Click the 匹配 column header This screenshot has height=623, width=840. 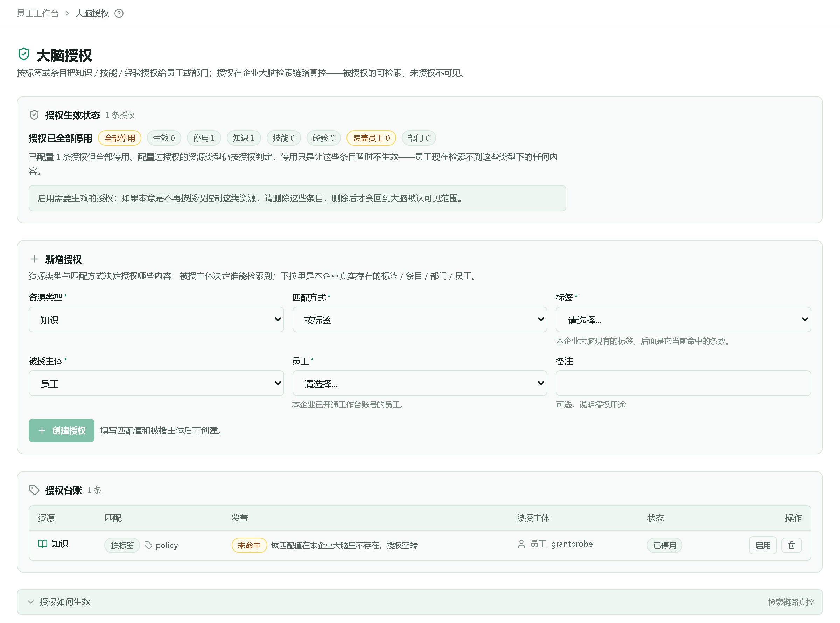click(x=113, y=518)
